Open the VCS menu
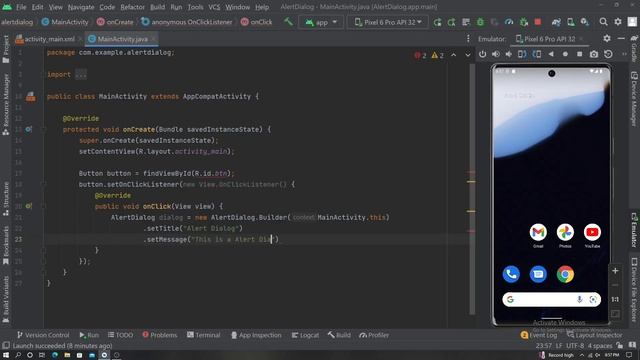 point(214,7)
